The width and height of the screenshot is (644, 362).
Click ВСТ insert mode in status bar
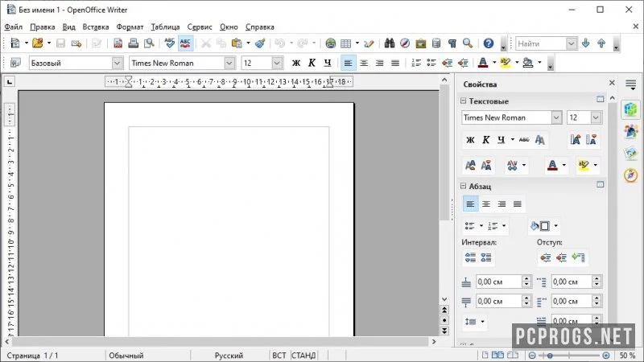point(279,356)
